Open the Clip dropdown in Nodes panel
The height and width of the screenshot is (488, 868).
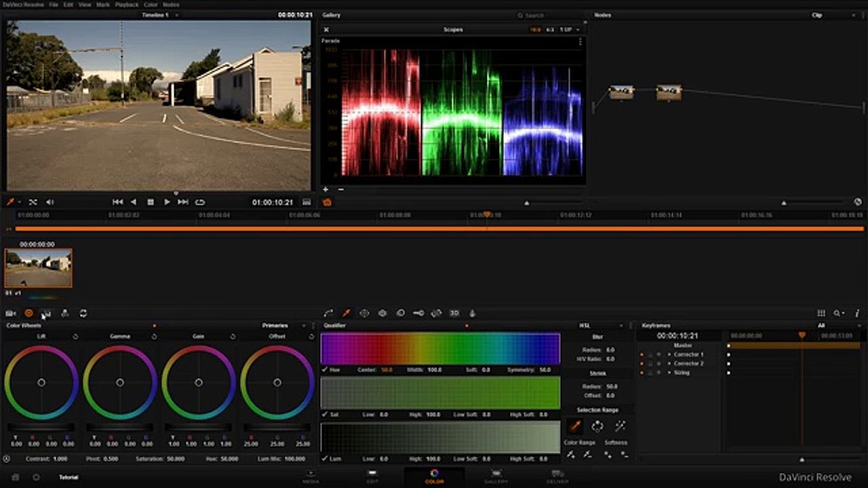click(x=817, y=15)
